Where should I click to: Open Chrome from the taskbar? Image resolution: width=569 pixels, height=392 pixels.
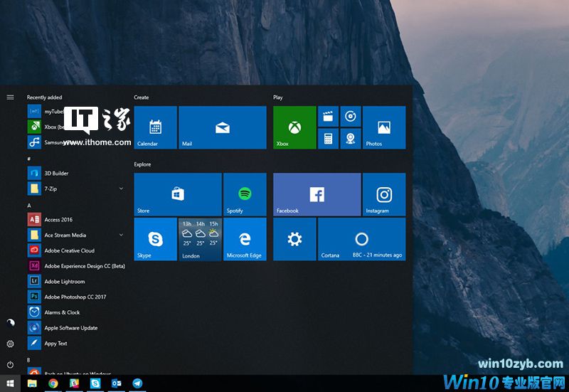tap(53, 383)
